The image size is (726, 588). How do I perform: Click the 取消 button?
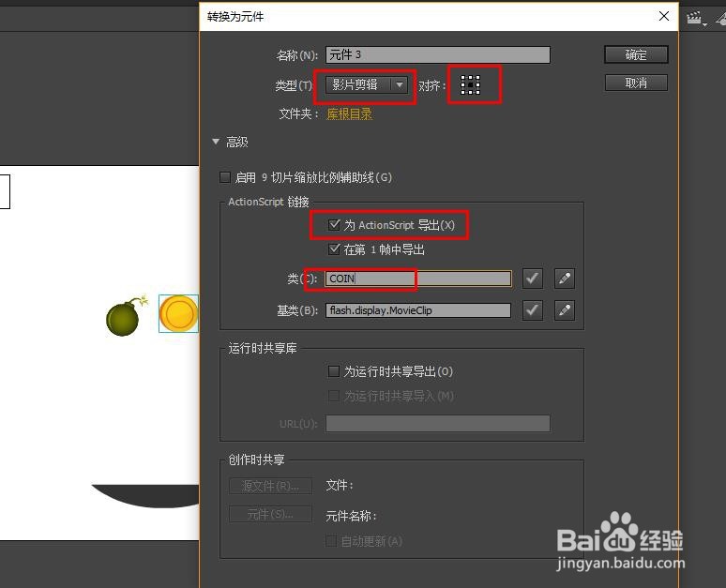point(636,83)
